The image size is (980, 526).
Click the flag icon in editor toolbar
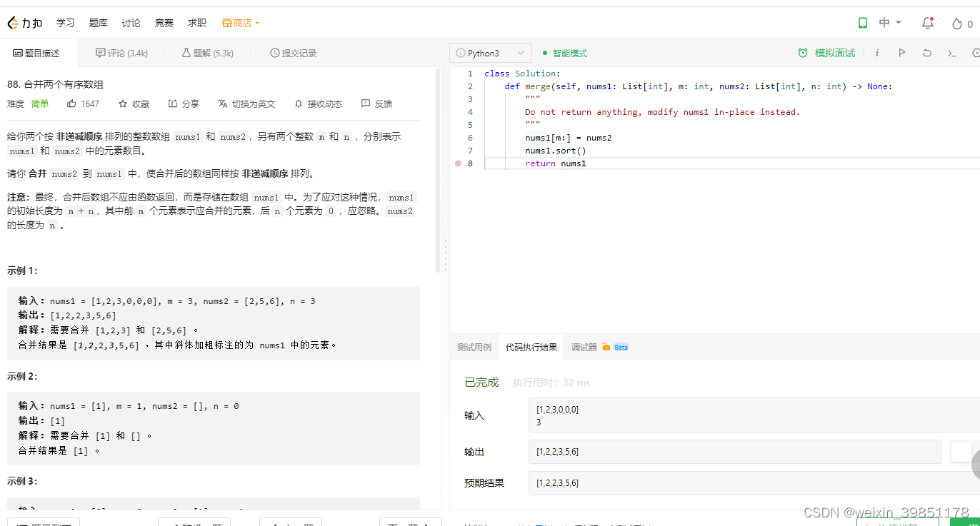(902, 53)
